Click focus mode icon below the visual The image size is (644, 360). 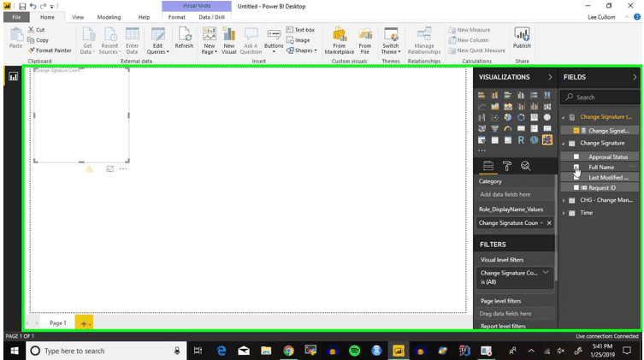coord(109,168)
